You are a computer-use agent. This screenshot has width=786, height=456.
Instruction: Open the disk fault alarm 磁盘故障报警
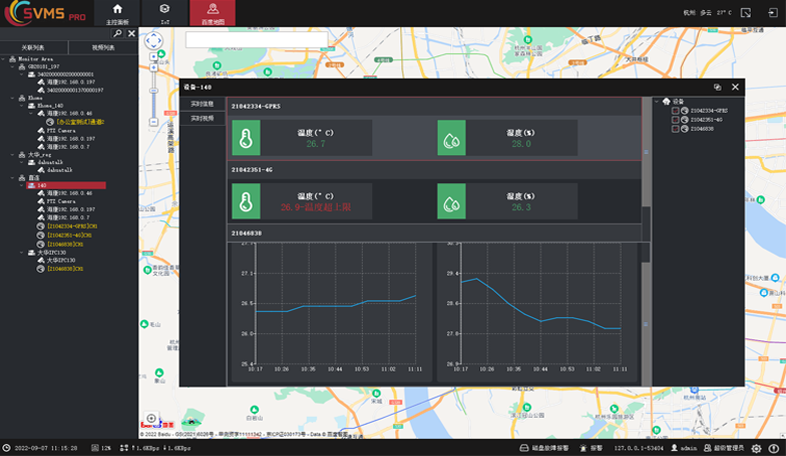tap(544, 448)
